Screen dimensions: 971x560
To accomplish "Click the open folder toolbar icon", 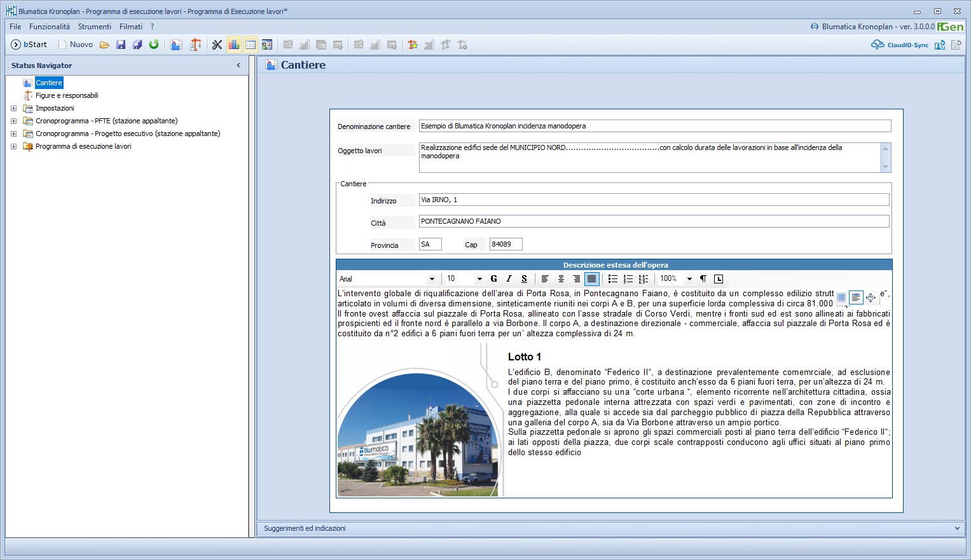I will (104, 44).
